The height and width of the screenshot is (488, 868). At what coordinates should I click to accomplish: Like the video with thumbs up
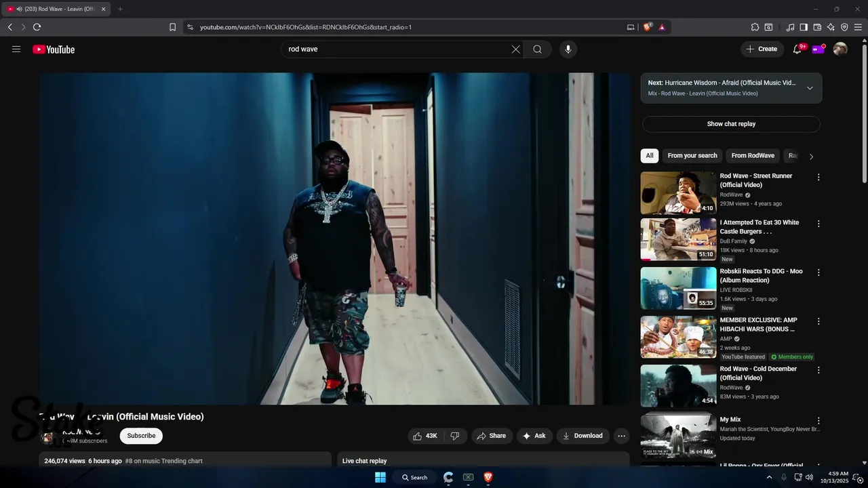point(425,436)
